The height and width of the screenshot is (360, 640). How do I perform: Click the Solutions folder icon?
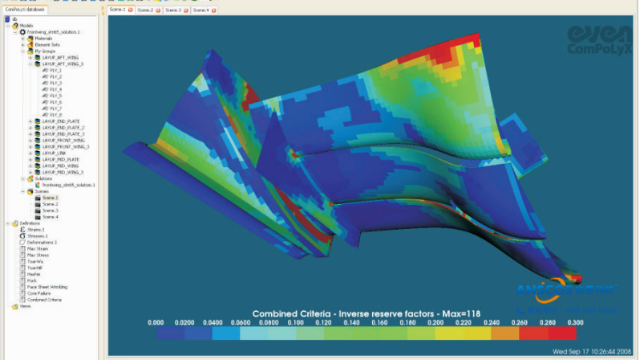click(30, 179)
